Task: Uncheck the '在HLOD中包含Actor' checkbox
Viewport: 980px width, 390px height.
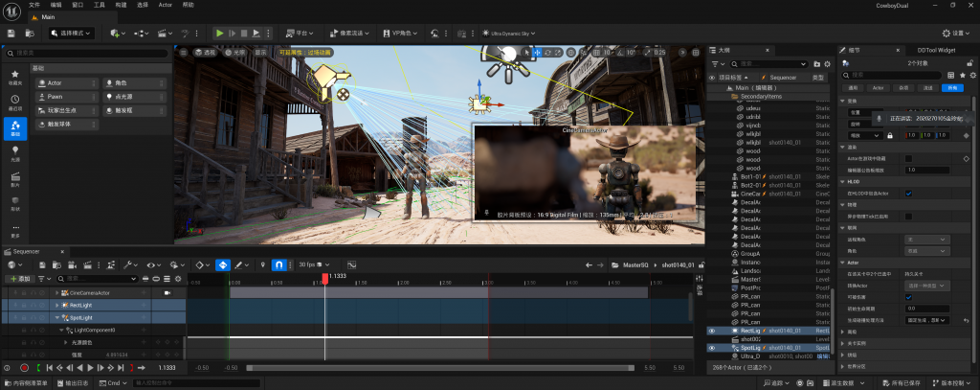Action: pyautogui.click(x=908, y=193)
